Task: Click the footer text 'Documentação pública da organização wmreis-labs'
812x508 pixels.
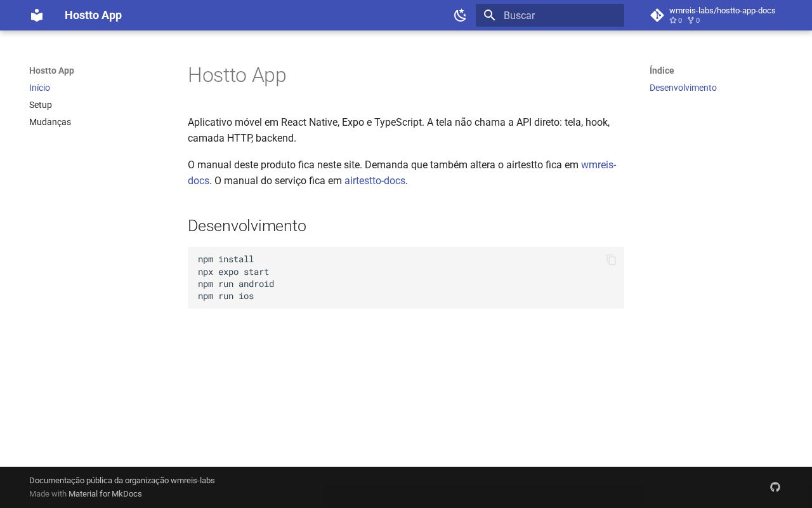Action: (122, 481)
